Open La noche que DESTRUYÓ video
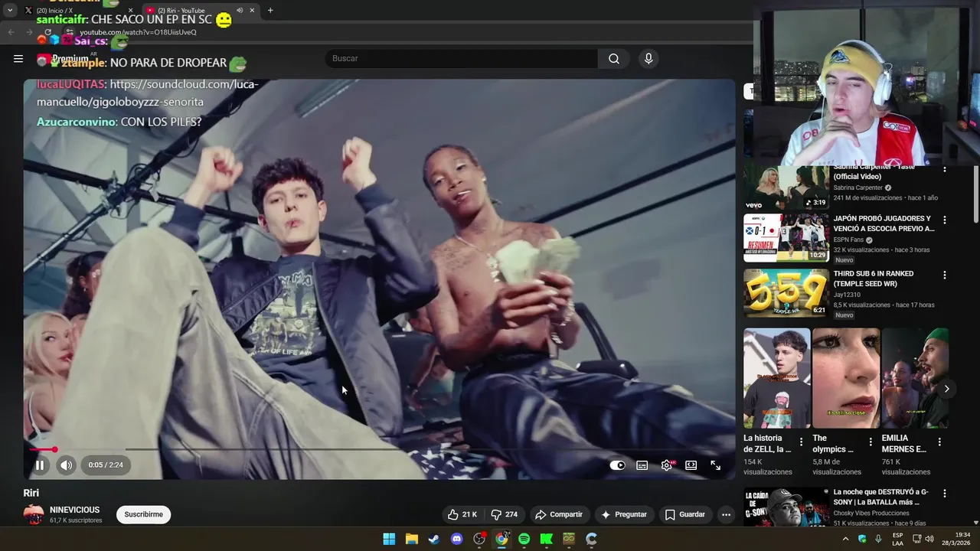Viewport: 980px width, 551px height. tap(786, 507)
